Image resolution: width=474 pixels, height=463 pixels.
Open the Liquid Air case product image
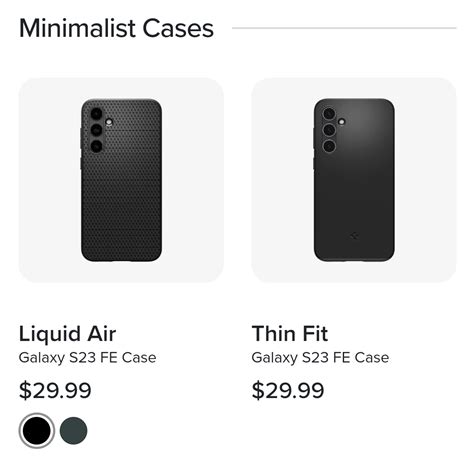[x=121, y=180]
